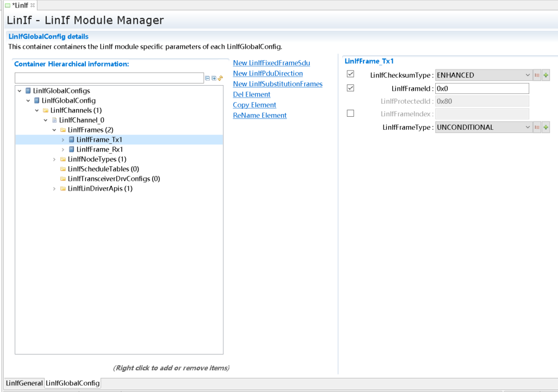Viewport: 558px width, 392px height.
Task: Open the LinIfFrameType dropdown
Action: pos(527,127)
